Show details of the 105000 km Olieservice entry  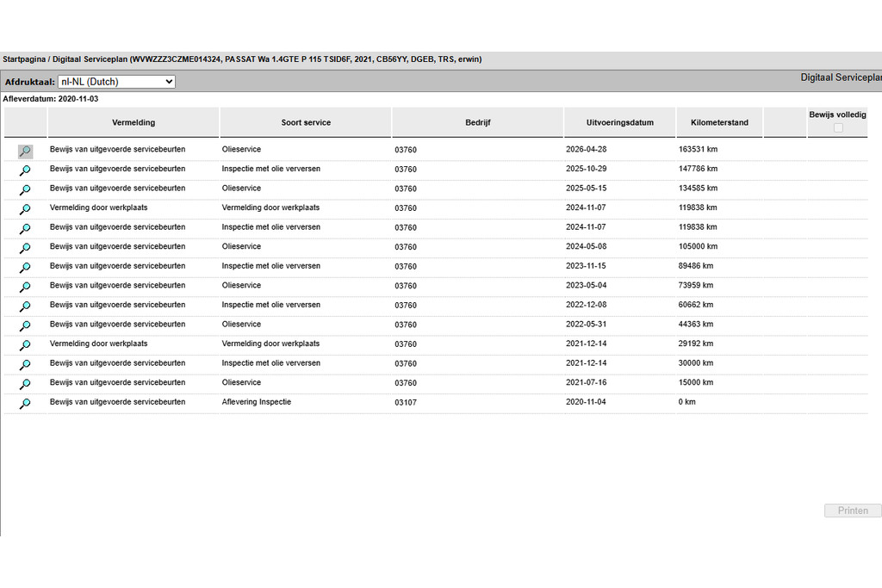click(x=25, y=248)
